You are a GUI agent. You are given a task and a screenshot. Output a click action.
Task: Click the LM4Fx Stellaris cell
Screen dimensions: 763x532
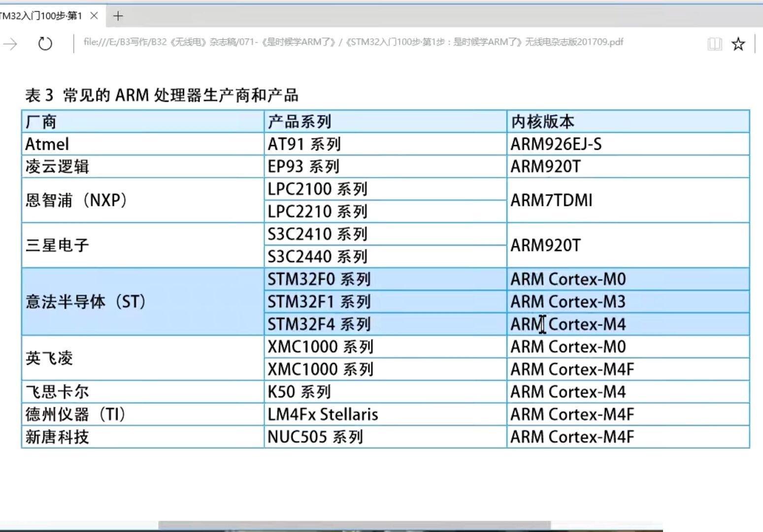385,414
